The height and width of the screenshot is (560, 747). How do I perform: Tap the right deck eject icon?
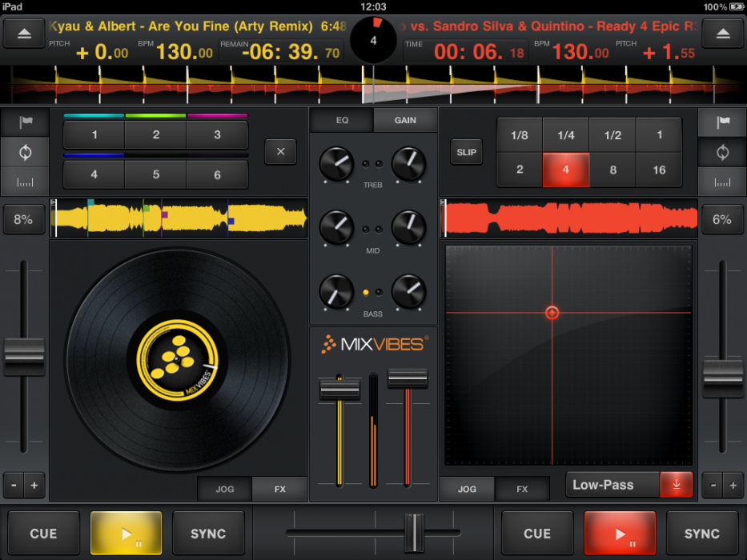coord(723,34)
